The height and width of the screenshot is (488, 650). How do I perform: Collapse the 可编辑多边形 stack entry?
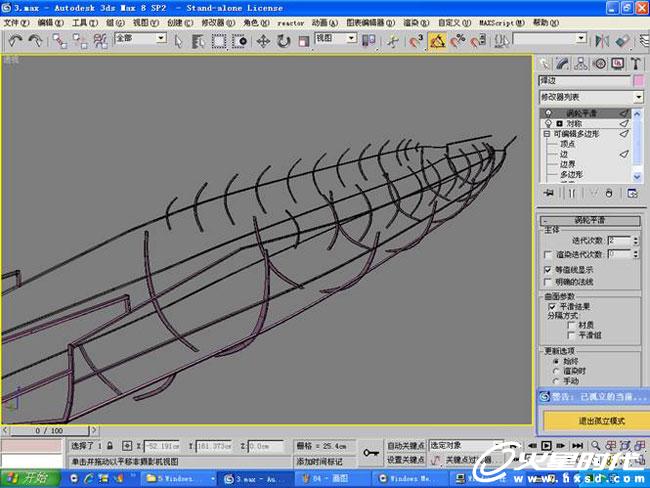click(x=547, y=134)
